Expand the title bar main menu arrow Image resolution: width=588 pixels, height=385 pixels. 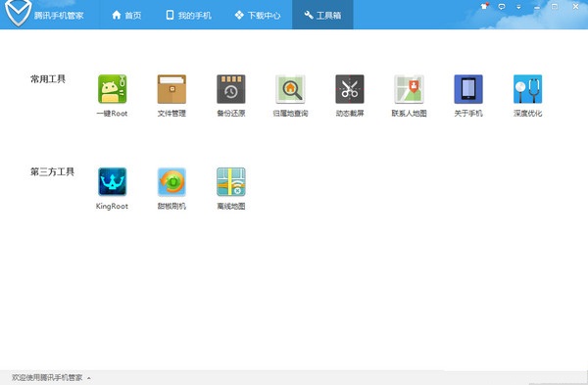tap(518, 7)
